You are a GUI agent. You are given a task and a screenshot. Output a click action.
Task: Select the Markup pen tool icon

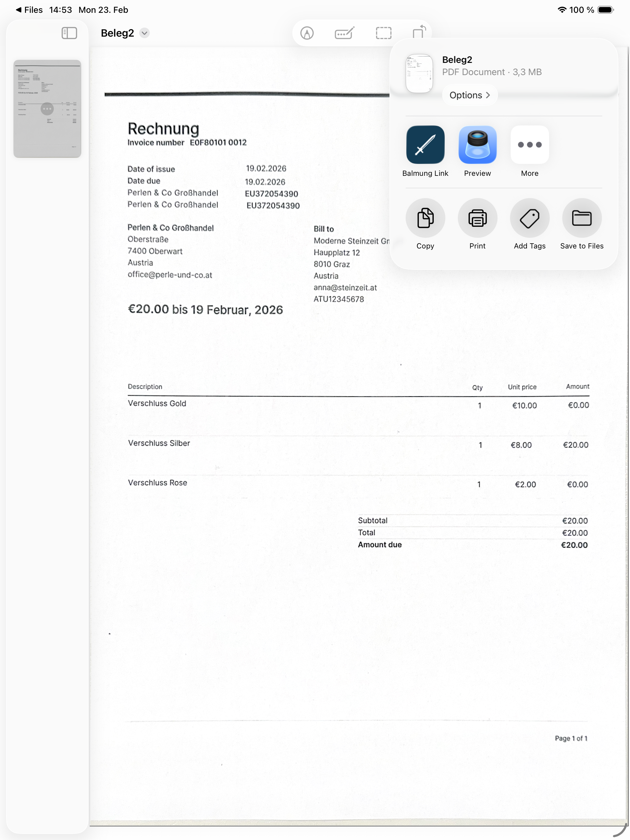(307, 33)
